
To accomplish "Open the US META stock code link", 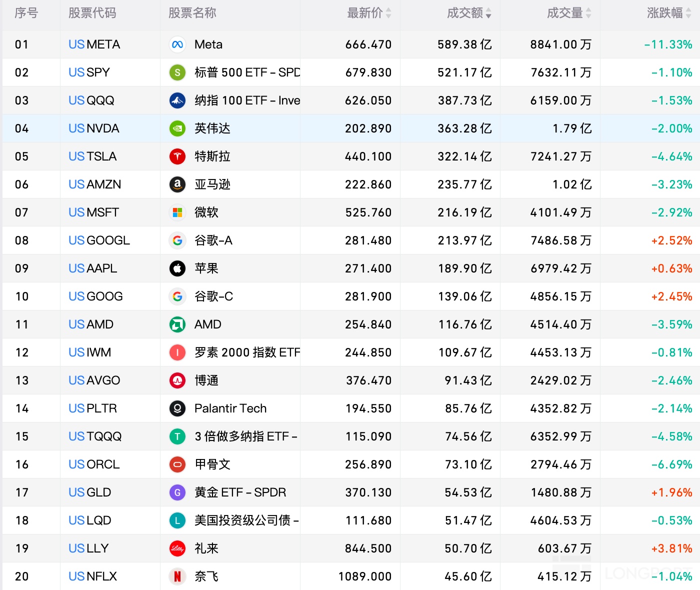I will click(x=94, y=44).
